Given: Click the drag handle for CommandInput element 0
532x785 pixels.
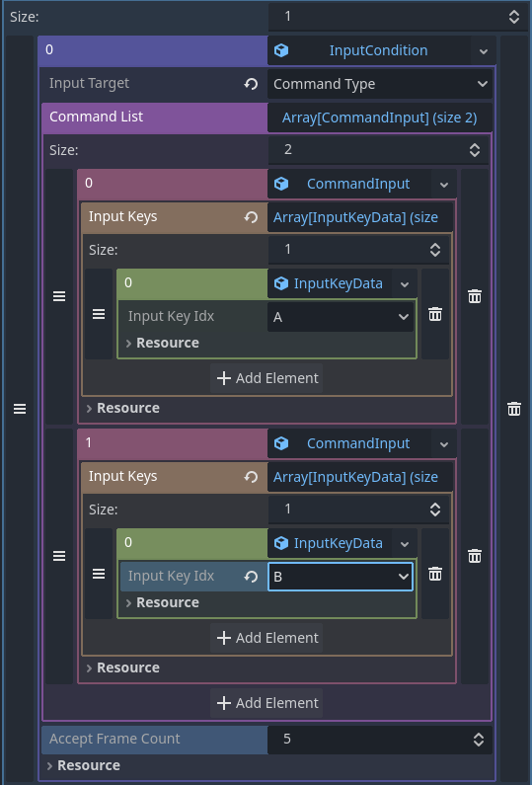Looking at the screenshot, I should [59, 296].
